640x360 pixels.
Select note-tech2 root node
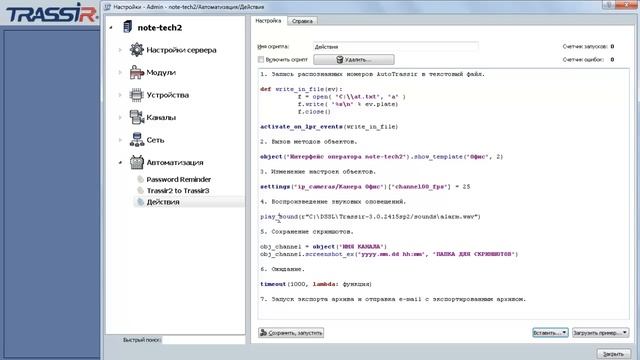pos(160,27)
